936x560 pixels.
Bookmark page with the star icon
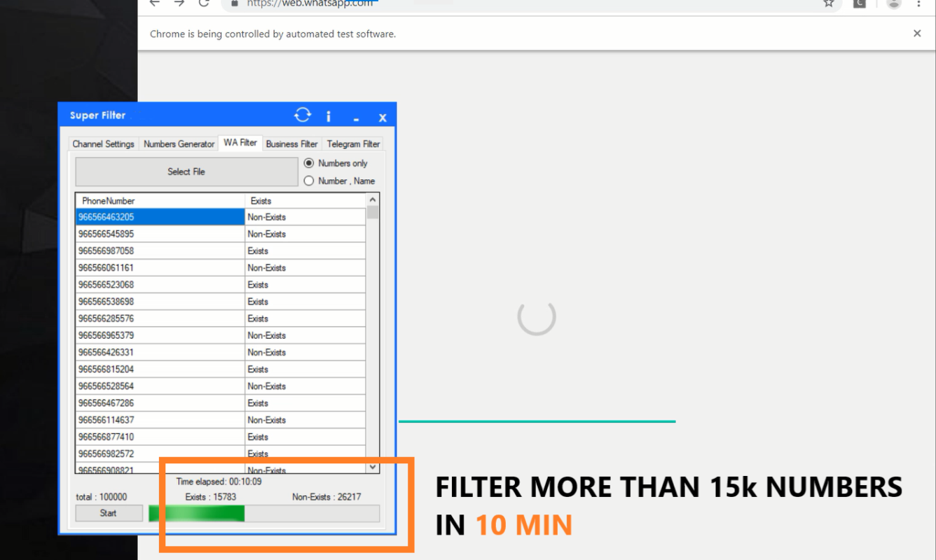[829, 3]
